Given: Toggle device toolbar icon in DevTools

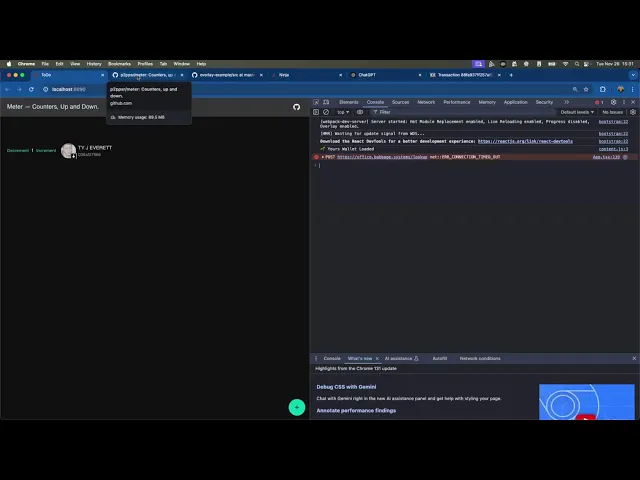Looking at the screenshot, I should (326, 102).
